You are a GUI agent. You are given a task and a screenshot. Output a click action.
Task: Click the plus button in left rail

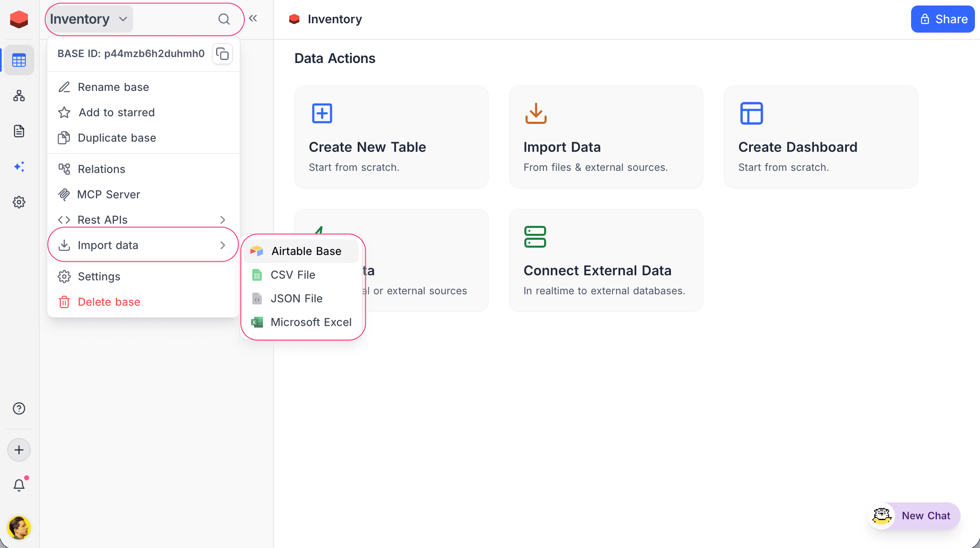coord(19,450)
